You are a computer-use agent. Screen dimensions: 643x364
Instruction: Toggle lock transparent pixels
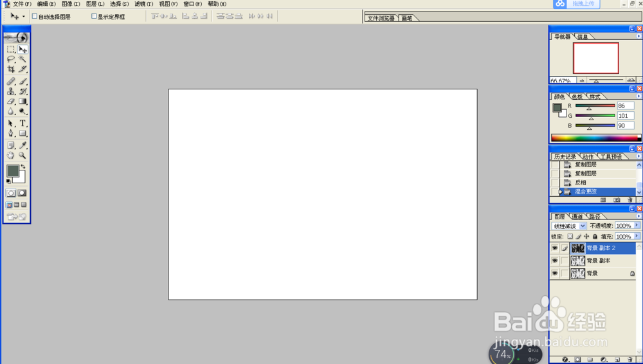570,237
